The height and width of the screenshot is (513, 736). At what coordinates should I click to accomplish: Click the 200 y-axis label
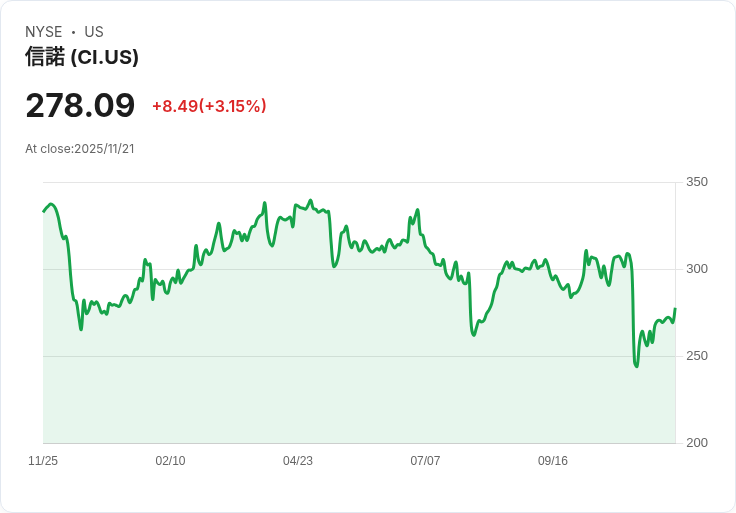pos(696,443)
